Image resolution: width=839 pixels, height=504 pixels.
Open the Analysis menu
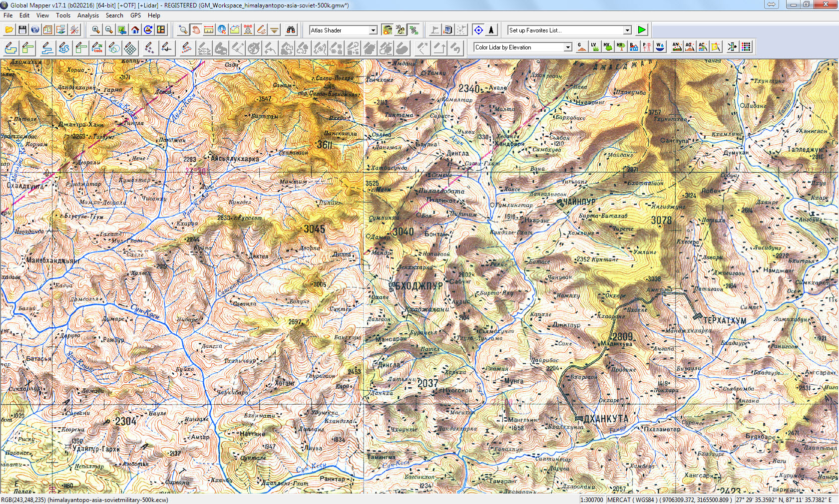point(88,15)
